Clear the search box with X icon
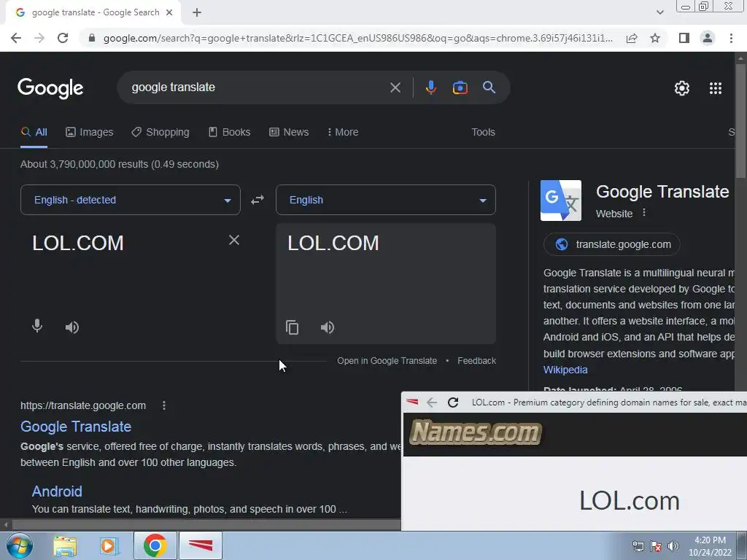The width and height of the screenshot is (747, 560). (x=395, y=87)
